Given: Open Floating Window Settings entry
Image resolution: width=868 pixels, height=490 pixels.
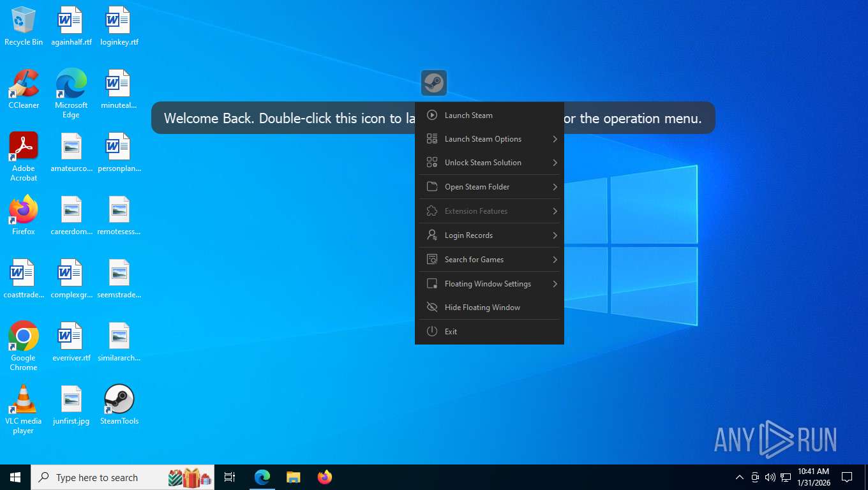Looking at the screenshot, I should 490,284.
